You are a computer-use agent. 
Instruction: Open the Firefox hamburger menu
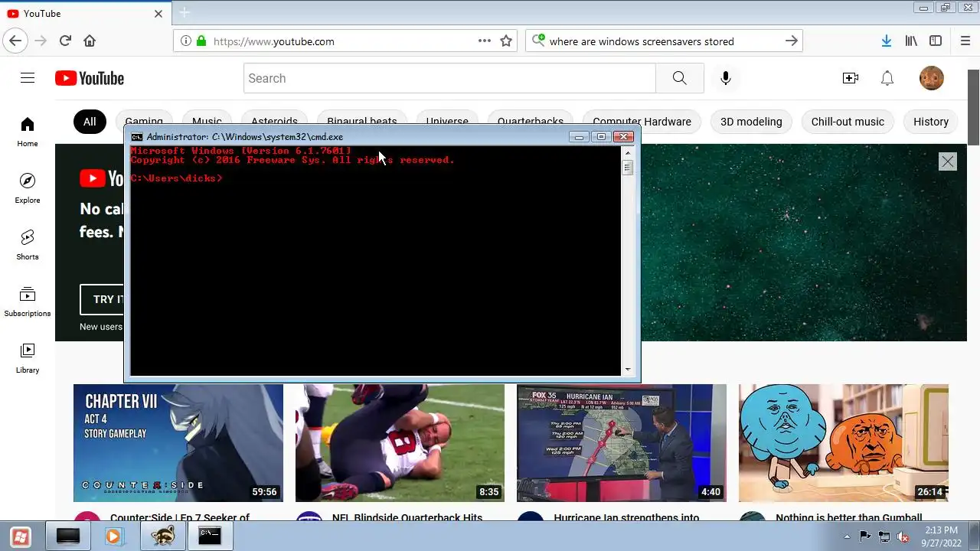965,41
